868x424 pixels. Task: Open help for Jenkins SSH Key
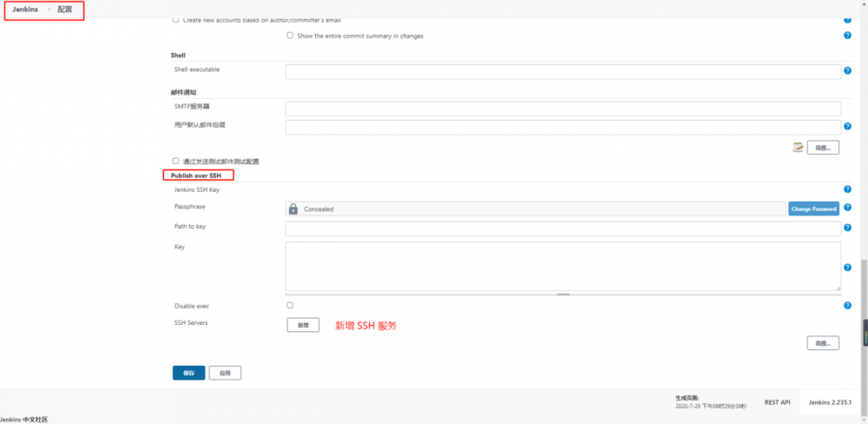tap(847, 189)
